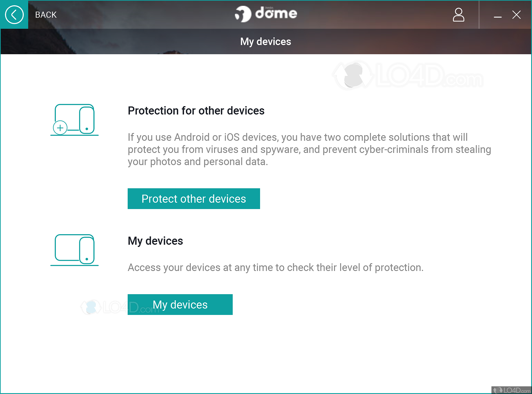
Task: Click the Protection for other devices heading
Action: [x=196, y=111]
